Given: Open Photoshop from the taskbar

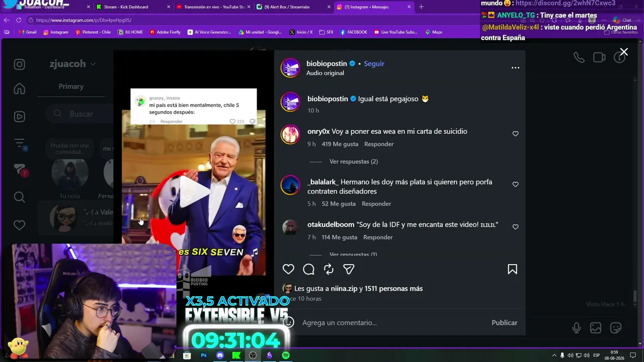Looking at the screenshot, I should [x=204, y=355].
